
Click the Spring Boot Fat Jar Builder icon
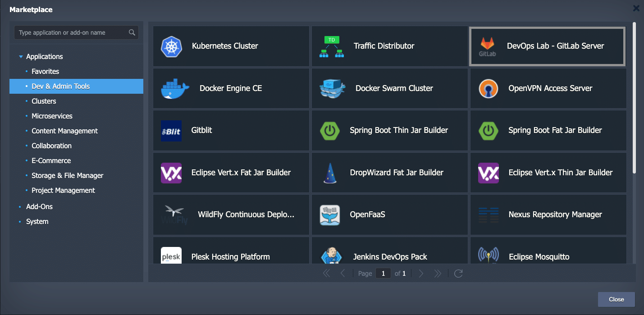(x=489, y=131)
